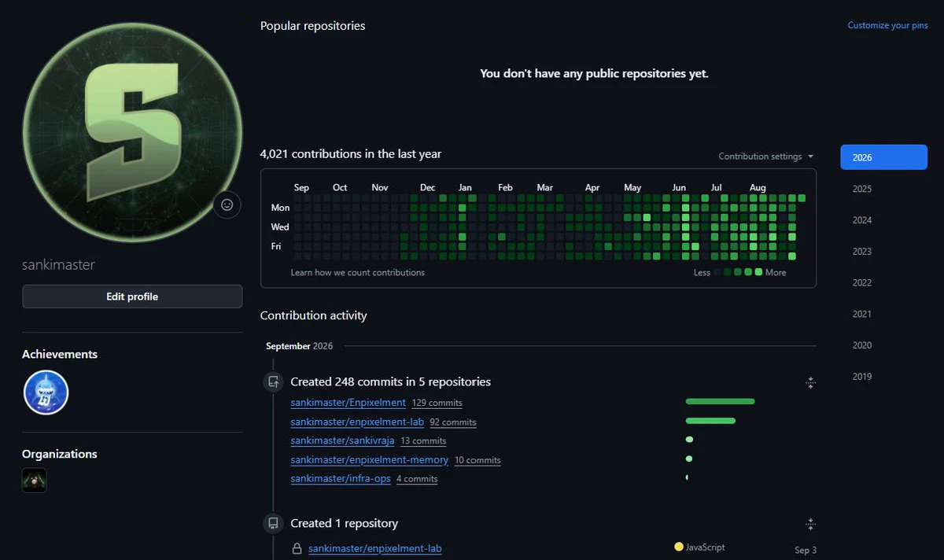
Task: Open the sankimaster/enpixelment-memory repository link
Action: pos(369,460)
